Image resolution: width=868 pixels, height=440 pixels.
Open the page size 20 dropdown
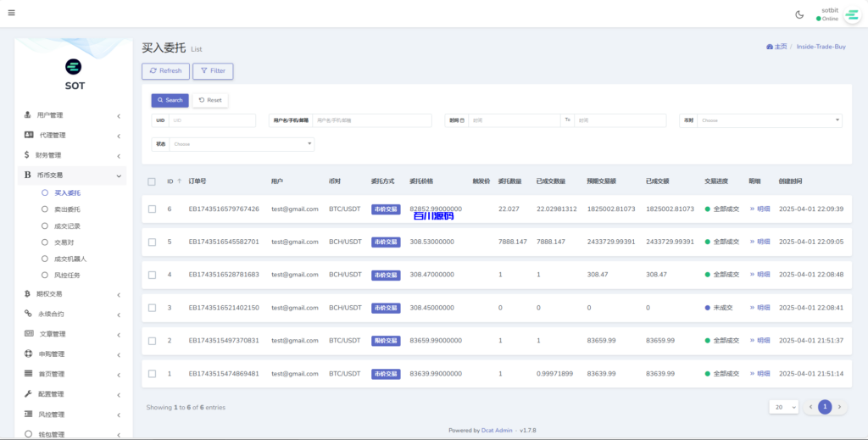[x=783, y=407]
